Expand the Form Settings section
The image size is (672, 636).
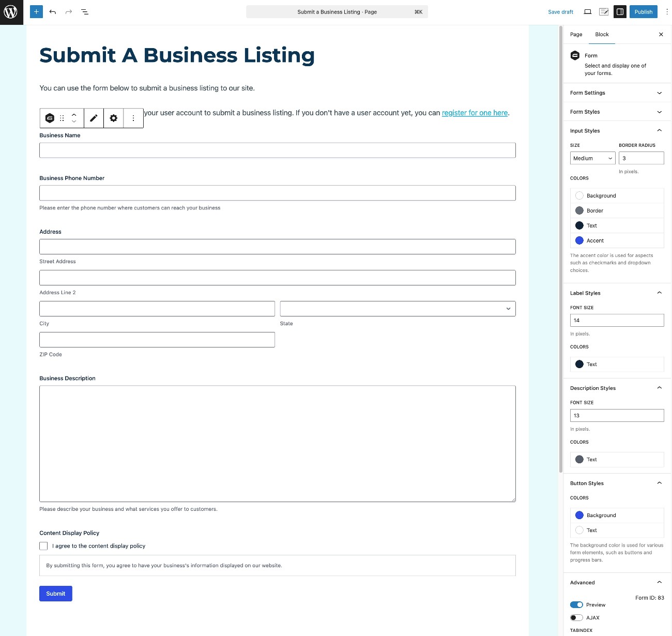[x=617, y=93]
